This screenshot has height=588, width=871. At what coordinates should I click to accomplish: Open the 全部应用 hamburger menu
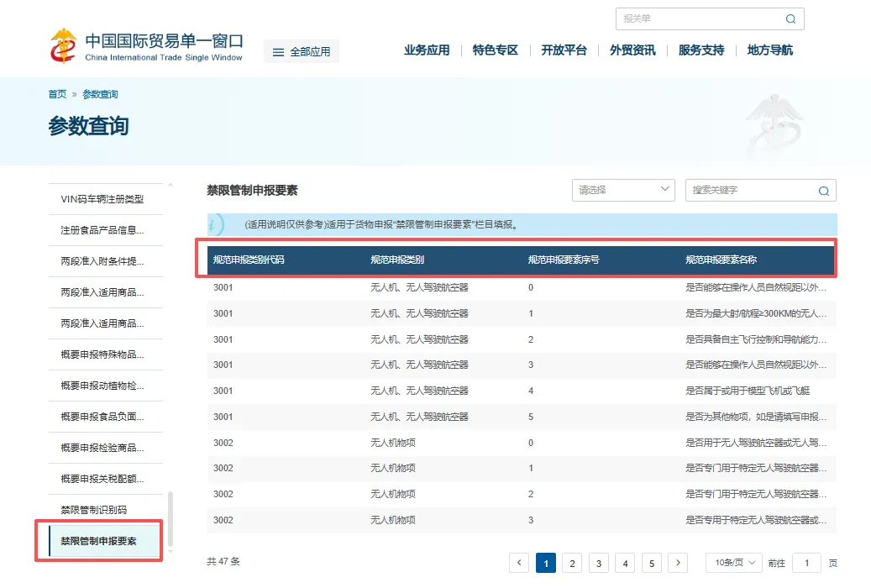click(302, 52)
